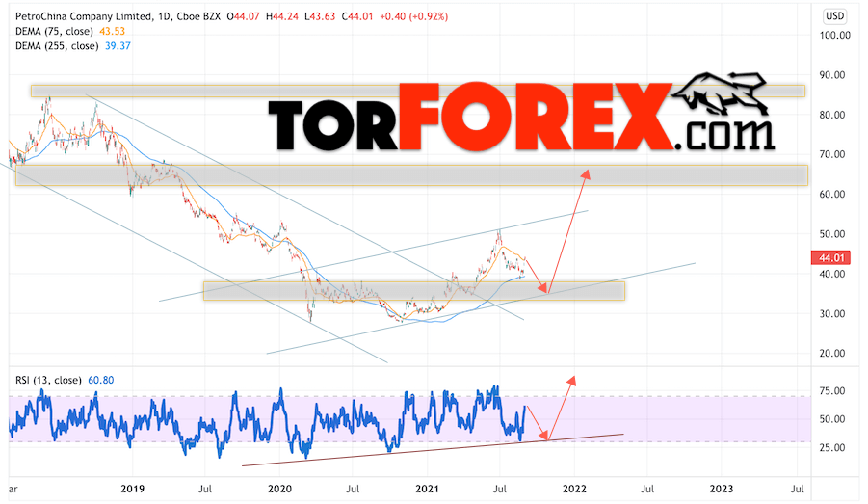This screenshot has height=504, width=868.
Task: Click the high price H44.24 in header
Action: (x=281, y=16)
